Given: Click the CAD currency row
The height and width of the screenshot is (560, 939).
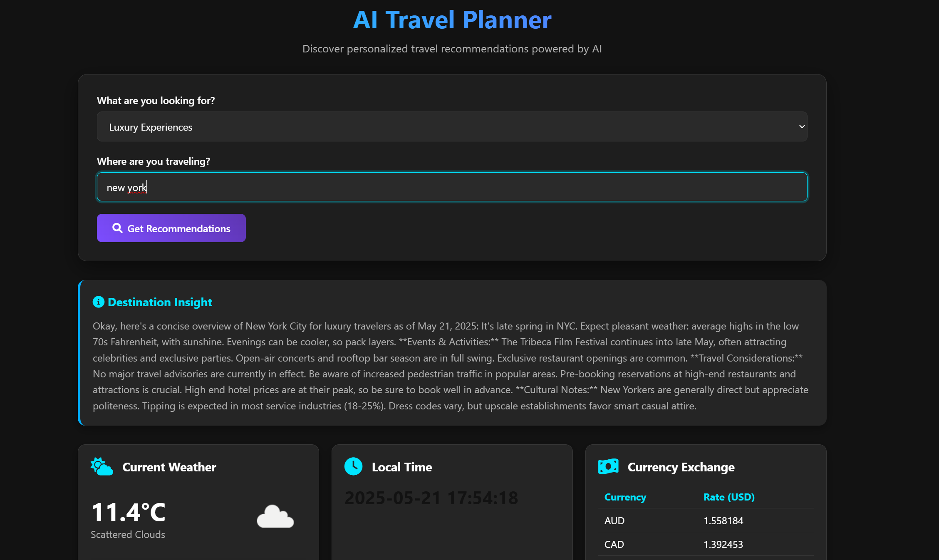Looking at the screenshot, I should click(x=706, y=544).
